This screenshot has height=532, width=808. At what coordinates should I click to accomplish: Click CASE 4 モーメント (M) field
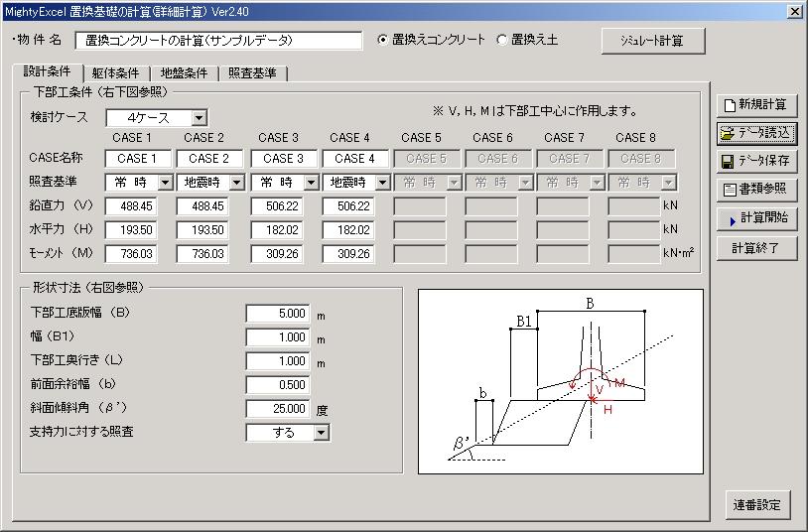(348, 254)
